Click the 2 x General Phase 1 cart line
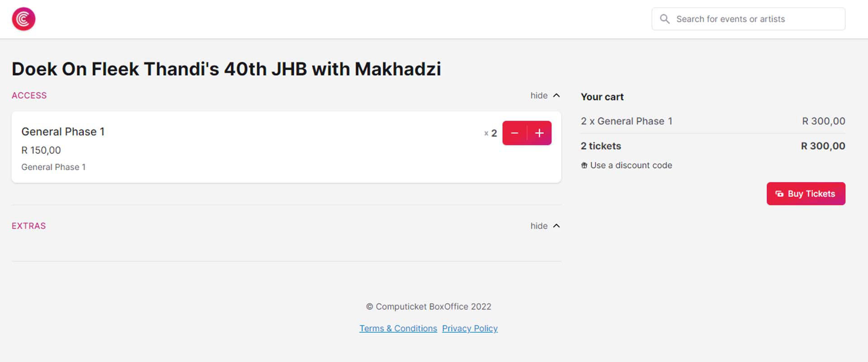868x362 pixels. click(x=627, y=121)
